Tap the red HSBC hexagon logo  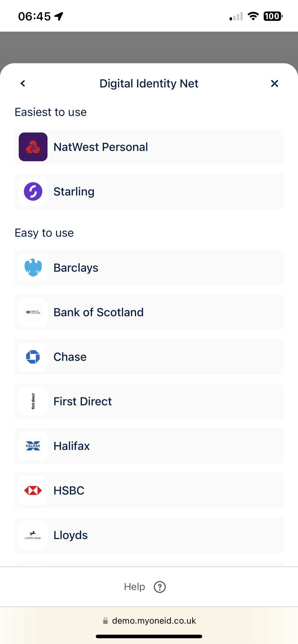(x=33, y=490)
